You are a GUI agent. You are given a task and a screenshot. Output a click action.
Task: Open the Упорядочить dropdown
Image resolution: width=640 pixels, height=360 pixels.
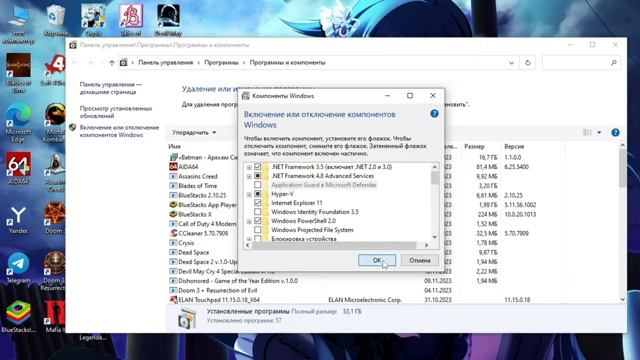[x=194, y=133]
